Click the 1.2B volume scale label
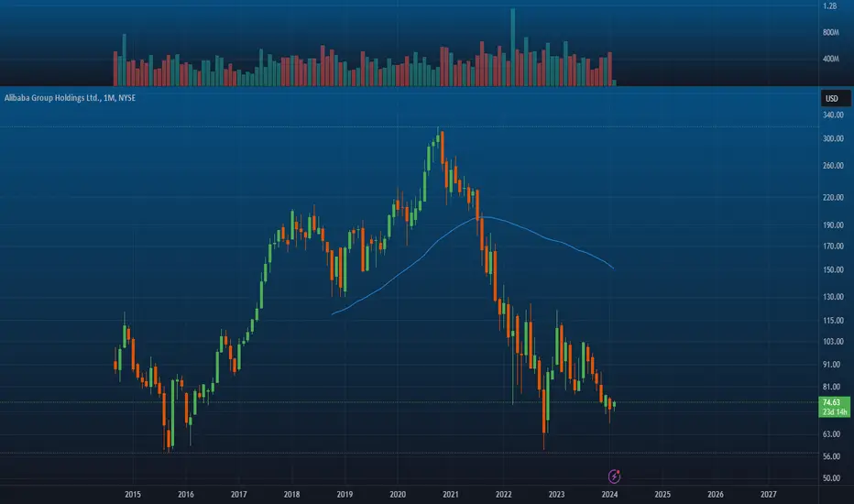 coord(830,6)
